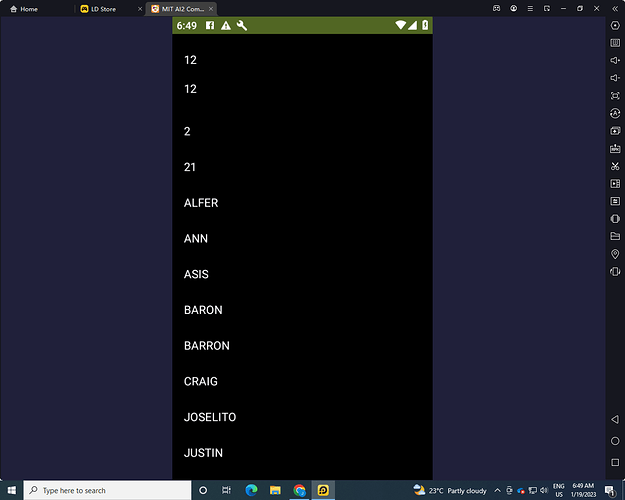Select the '2' list item
The width and height of the screenshot is (625, 500).
pyautogui.click(x=302, y=131)
